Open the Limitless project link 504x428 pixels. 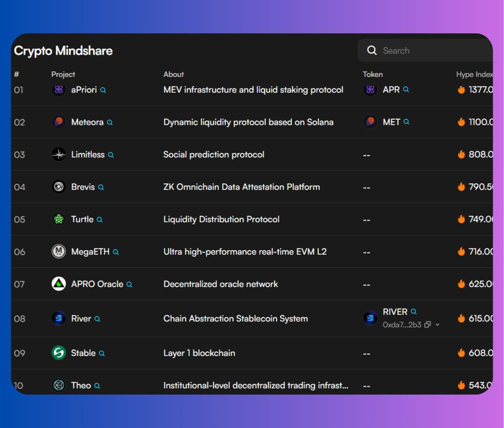click(88, 154)
